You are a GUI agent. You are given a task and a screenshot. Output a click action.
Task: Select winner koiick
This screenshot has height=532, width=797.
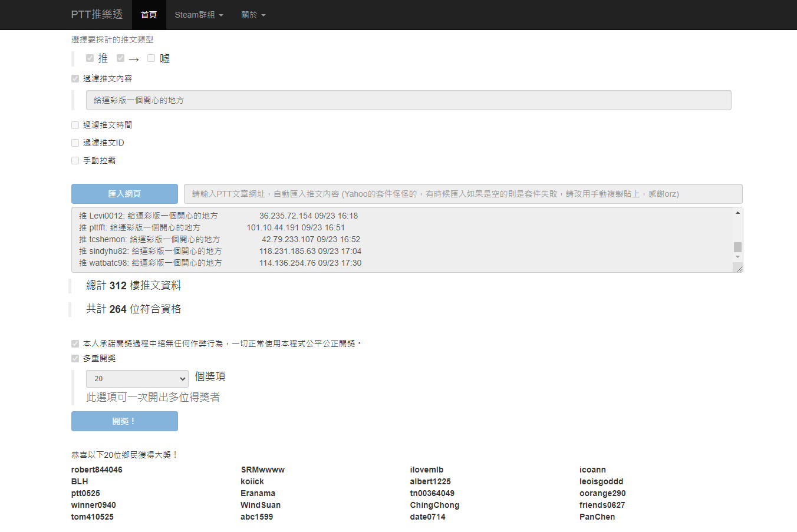pyautogui.click(x=252, y=481)
